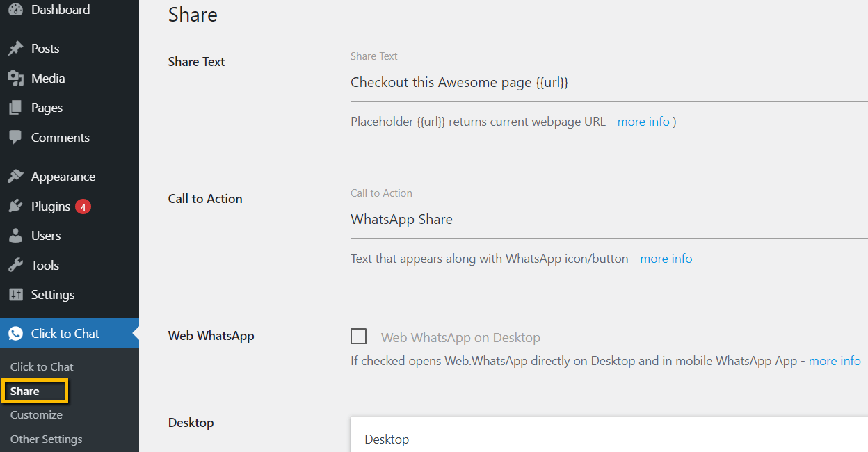
Task: Select the Other Settings submenu entry
Action: coord(47,439)
